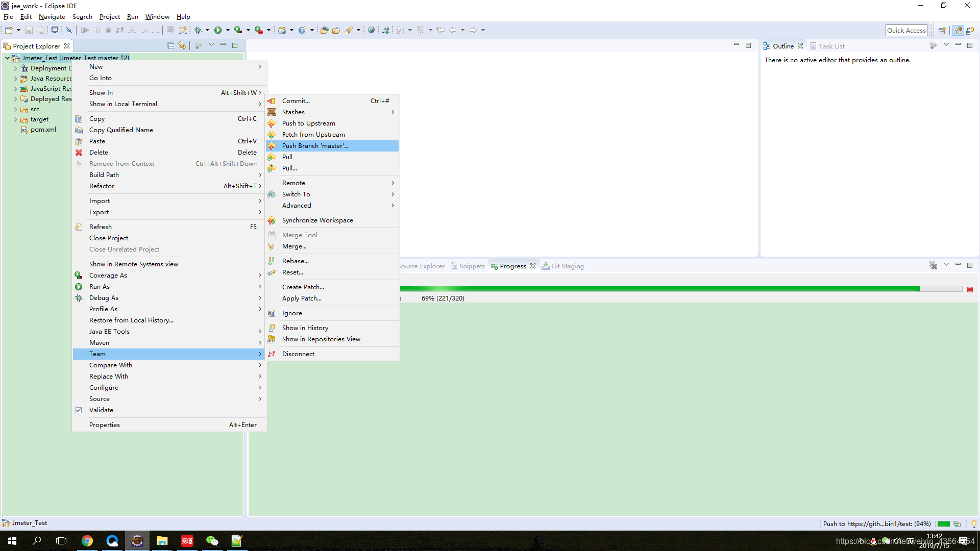Click Close Project menu entry
This screenshot has height=551, width=980.
[x=169, y=238]
